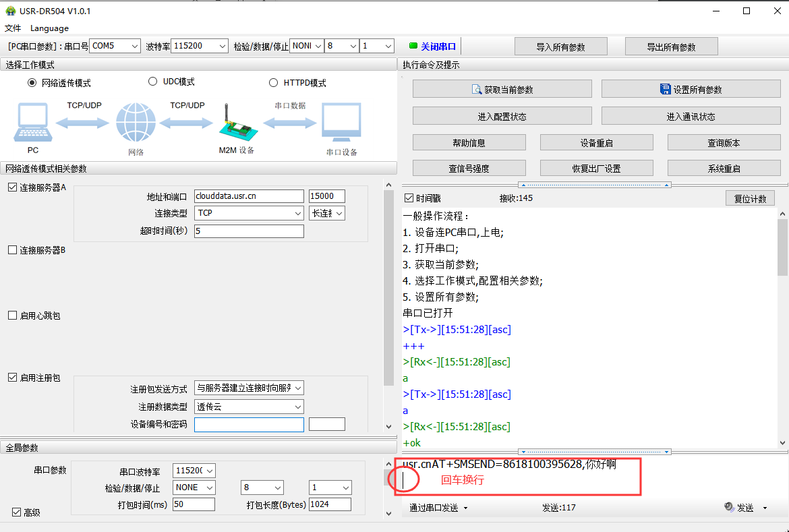Viewport: 789px width, 532px height.
Task: Click the serial device monitor icon
Action: 341,123
